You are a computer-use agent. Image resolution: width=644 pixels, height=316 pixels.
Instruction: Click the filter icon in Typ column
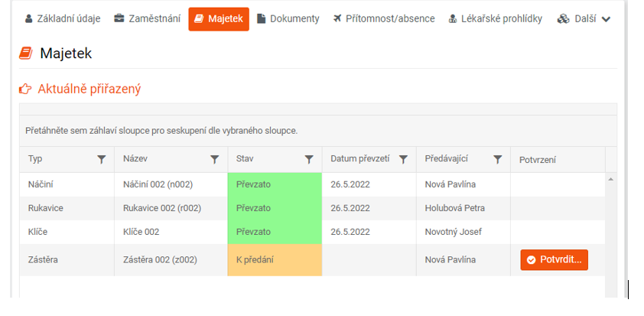(102, 160)
